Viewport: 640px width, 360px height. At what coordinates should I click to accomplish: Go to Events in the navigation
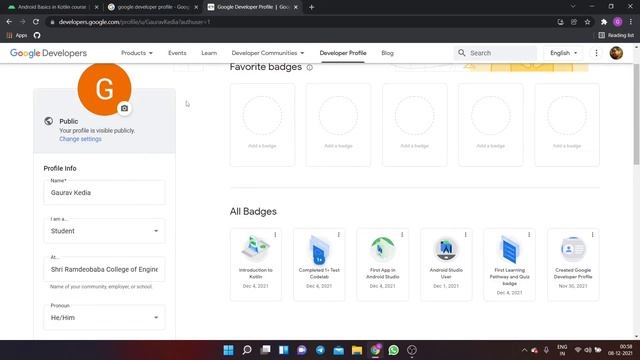[x=177, y=53]
